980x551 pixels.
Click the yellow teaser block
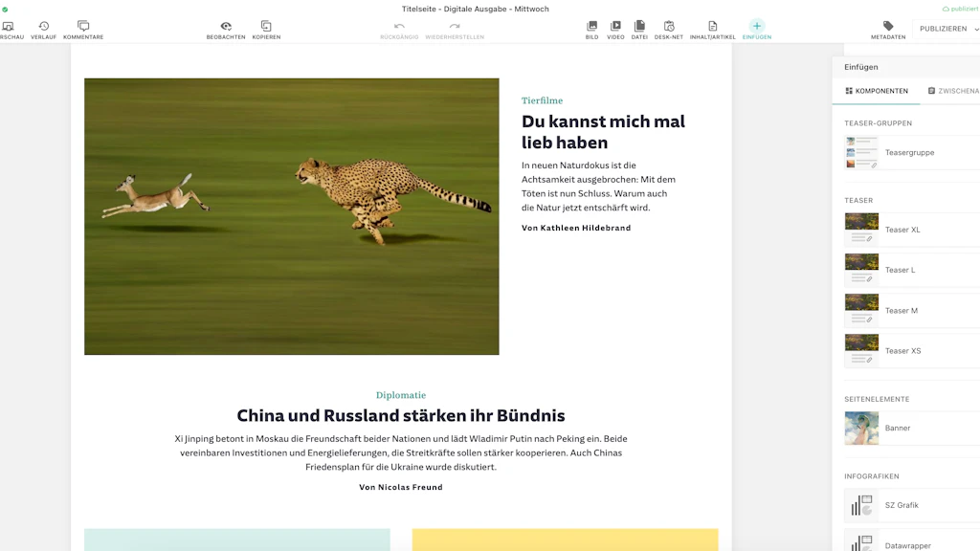(565, 540)
